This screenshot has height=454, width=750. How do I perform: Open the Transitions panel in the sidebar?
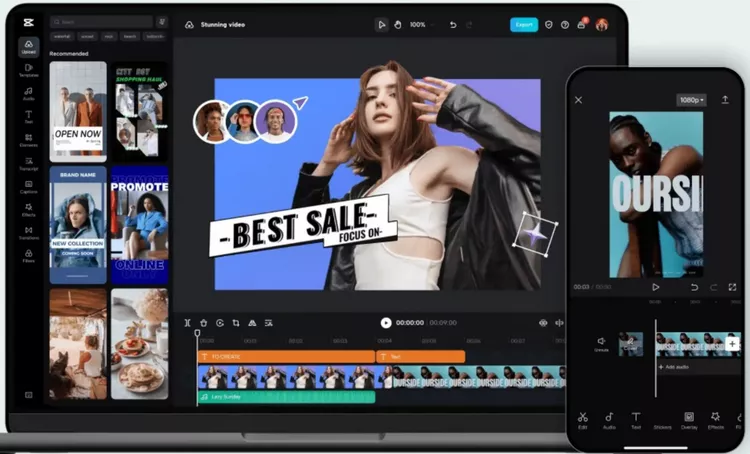pos(29,233)
